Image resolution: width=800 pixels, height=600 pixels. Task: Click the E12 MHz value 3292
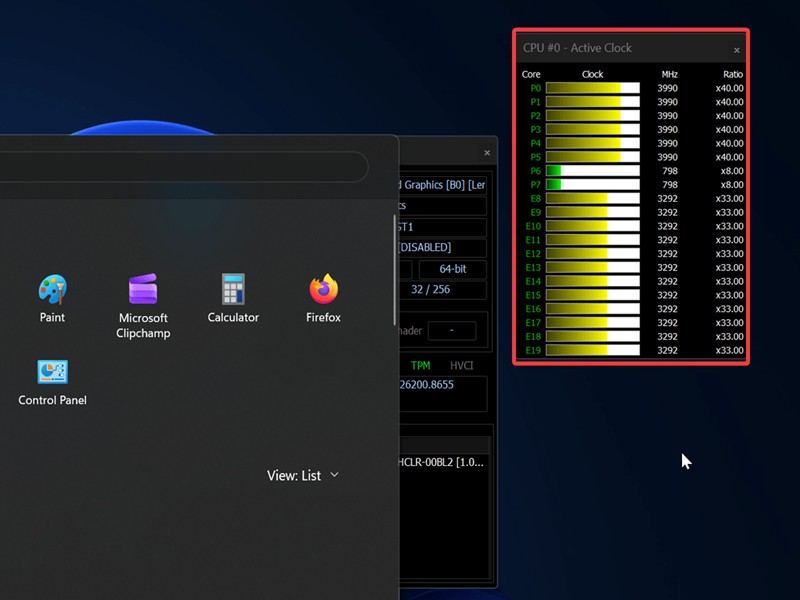tap(667, 254)
